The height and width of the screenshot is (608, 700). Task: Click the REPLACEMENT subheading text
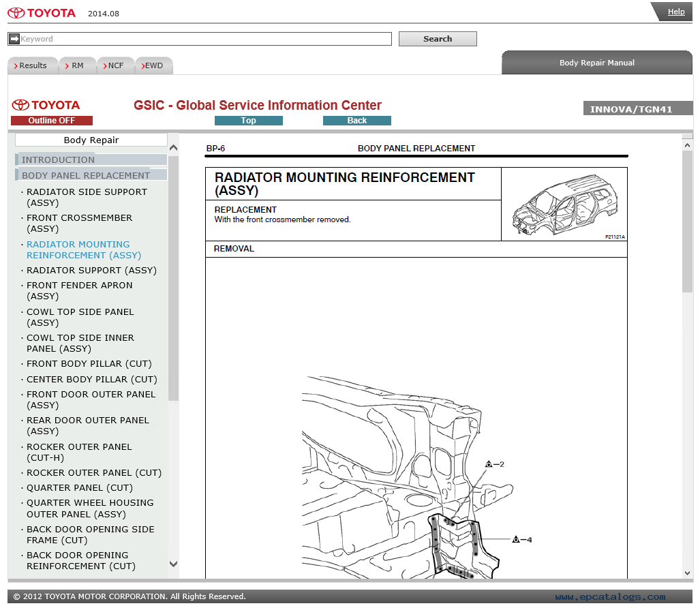pyautogui.click(x=245, y=209)
